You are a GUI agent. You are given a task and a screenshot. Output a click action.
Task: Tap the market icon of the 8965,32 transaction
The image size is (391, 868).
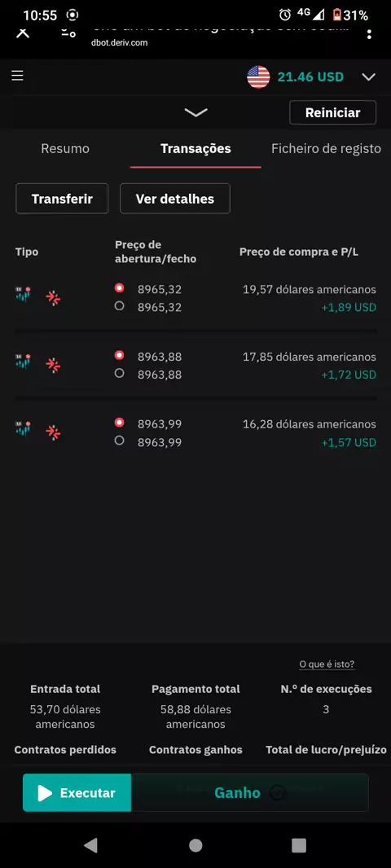click(x=24, y=293)
